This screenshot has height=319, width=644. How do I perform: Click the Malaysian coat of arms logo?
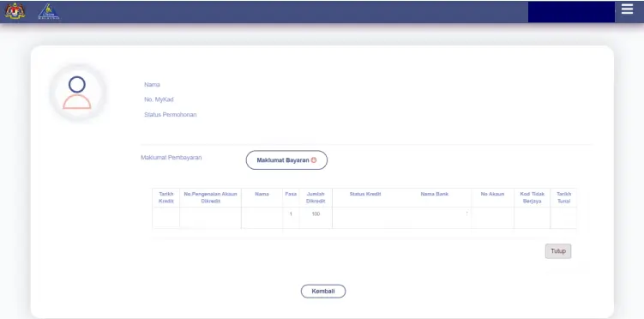click(x=15, y=11)
